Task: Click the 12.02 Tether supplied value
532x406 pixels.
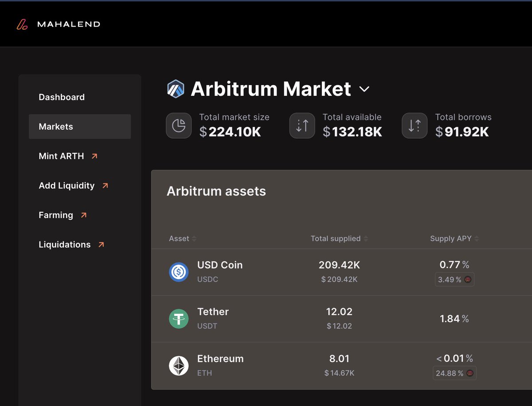Action: point(339,312)
